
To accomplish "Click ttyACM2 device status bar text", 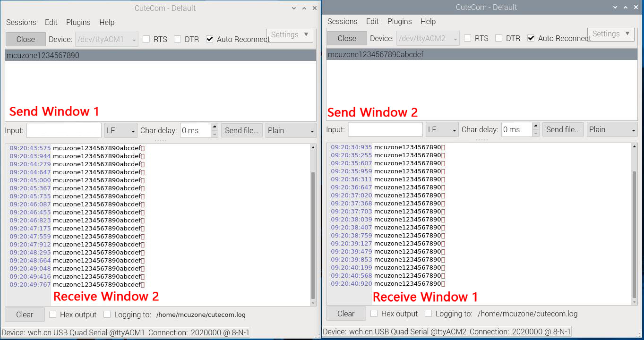I will (447, 331).
